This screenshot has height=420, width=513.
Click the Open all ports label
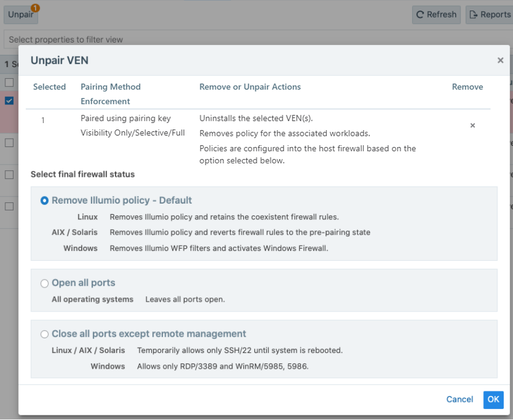click(83, 282)
